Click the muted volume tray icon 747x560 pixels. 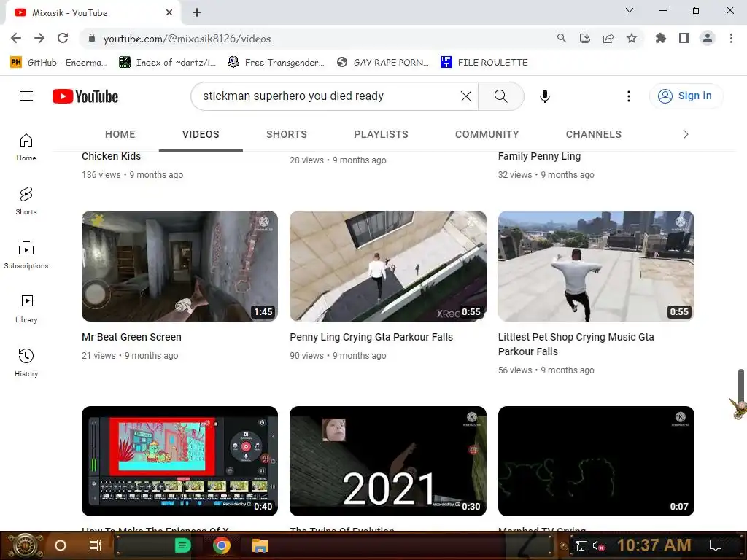pyautogui.click(x=599, y=545)
